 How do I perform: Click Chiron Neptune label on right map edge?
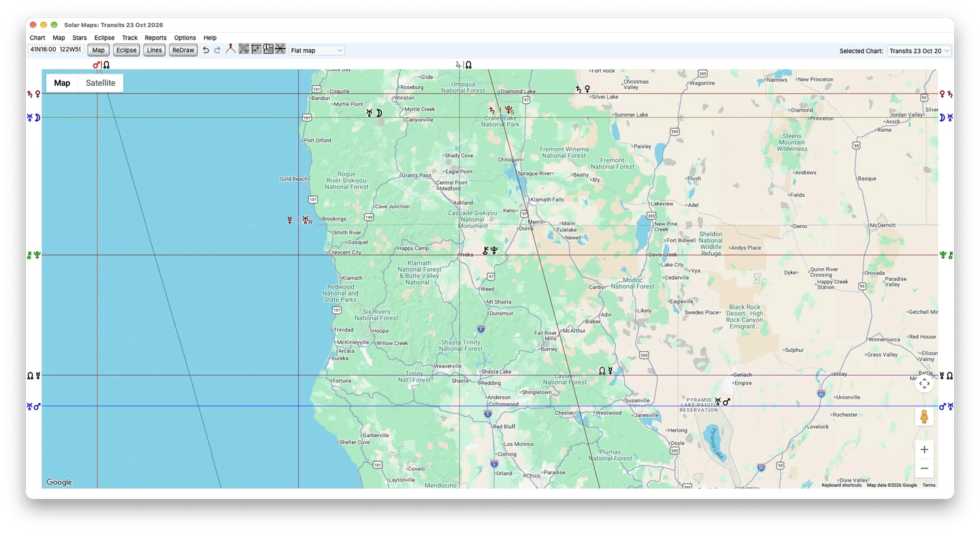tap(946, 255)
